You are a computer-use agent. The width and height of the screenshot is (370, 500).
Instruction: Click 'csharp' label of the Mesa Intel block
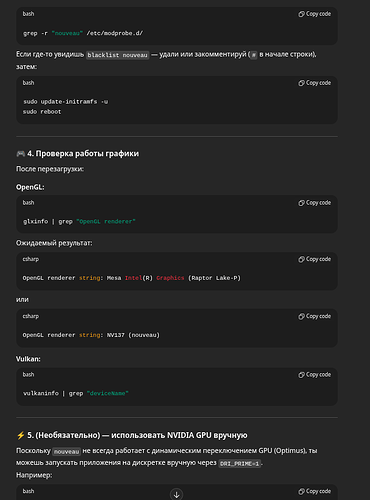pyautogui.click(x=31, y=259)
